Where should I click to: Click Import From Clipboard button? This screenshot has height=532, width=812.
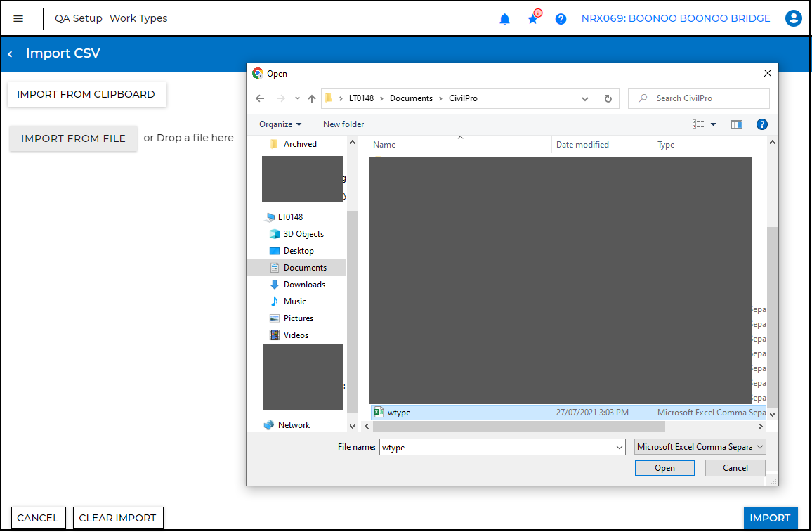86,94
